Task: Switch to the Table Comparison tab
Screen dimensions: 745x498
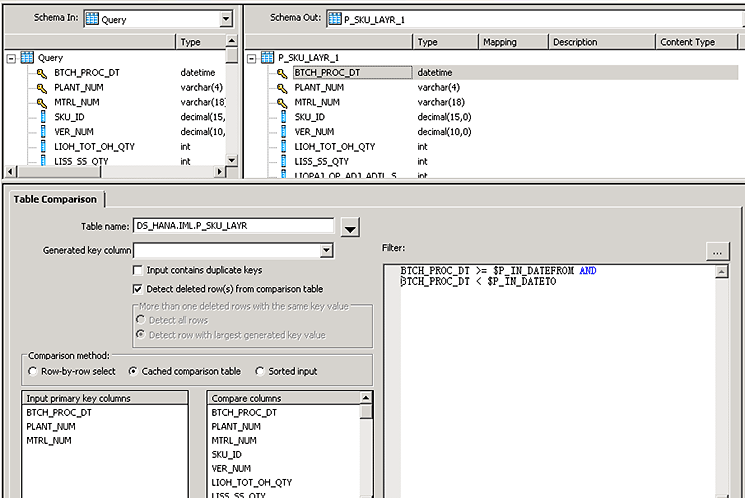Action: tap(58, 199)
